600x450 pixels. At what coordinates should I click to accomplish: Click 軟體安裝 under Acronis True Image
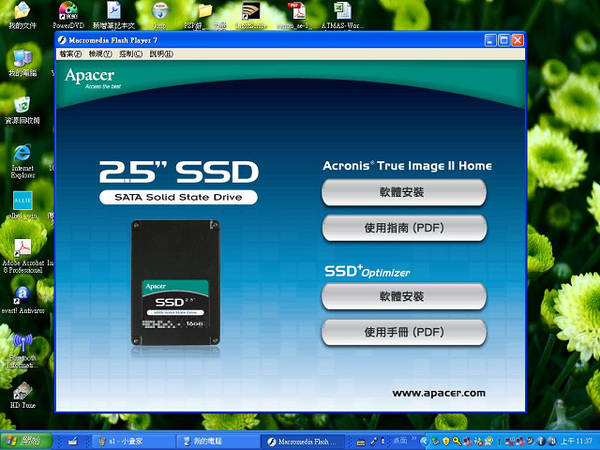coord(404,192)
